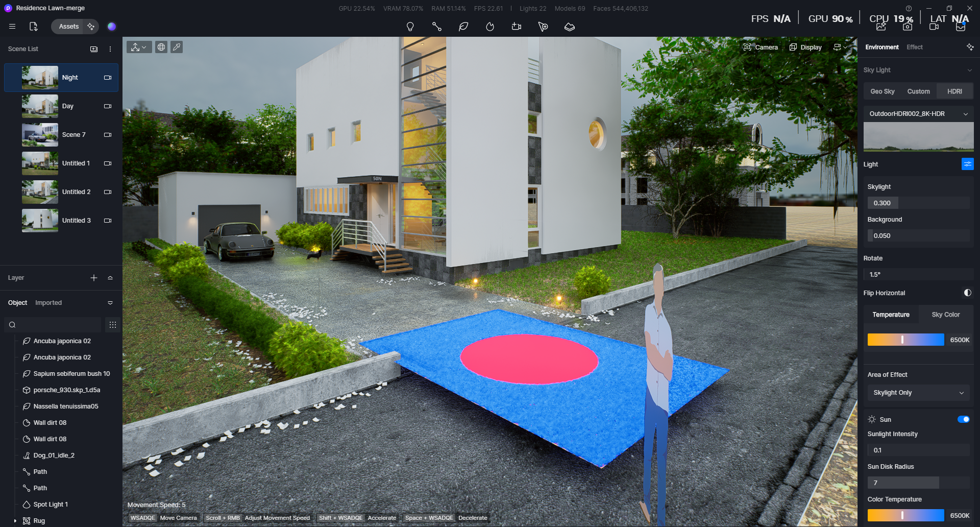Click the Display button in viewport
This screenshot has height=527, width=980.
point(805,47)
